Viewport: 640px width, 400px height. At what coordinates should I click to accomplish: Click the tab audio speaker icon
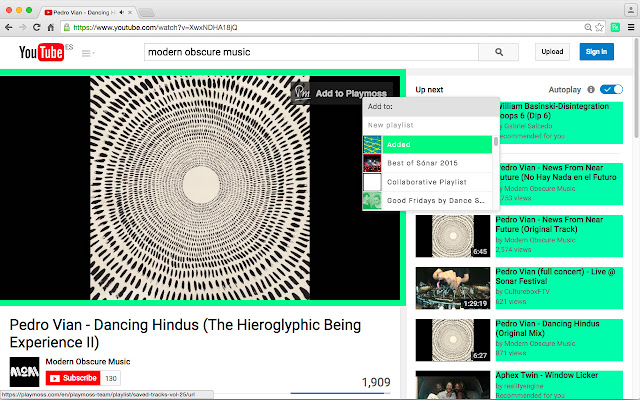coord(121,13)
